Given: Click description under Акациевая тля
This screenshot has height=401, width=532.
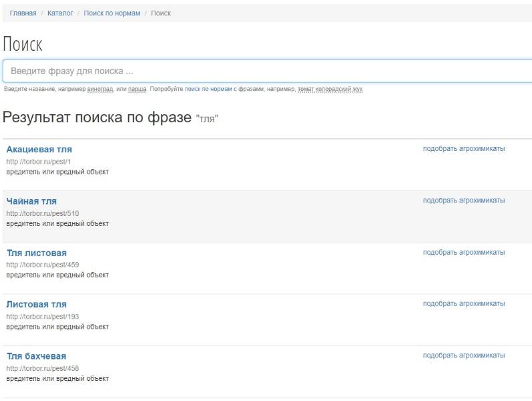Looking at the screenshot, I should [x=57, y=172].
